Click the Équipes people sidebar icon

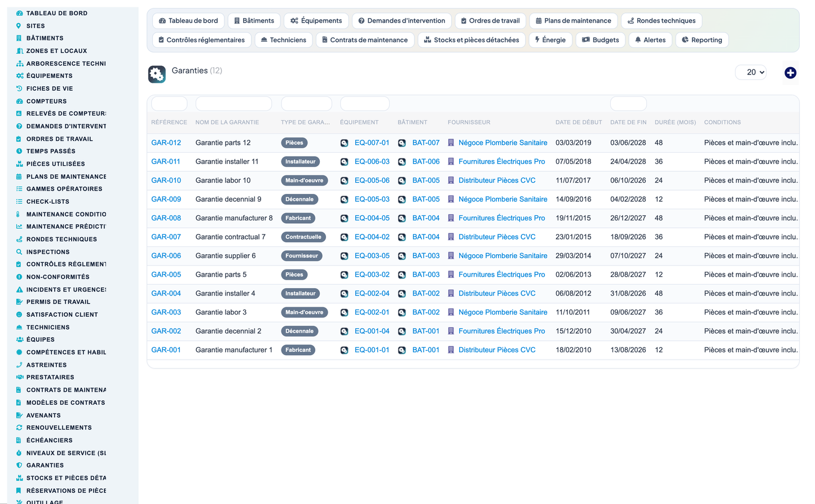coord(19,339)
